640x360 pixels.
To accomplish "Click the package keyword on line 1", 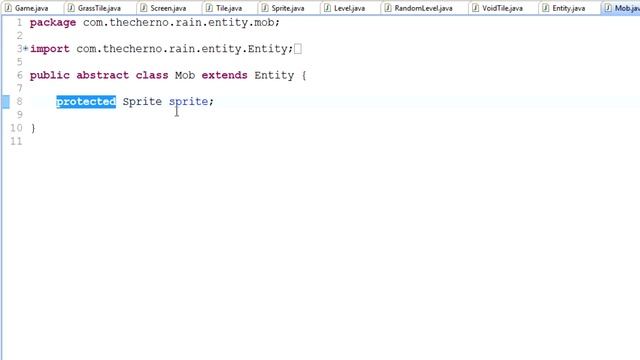I will pyautogui.click(x=53, y=23).
